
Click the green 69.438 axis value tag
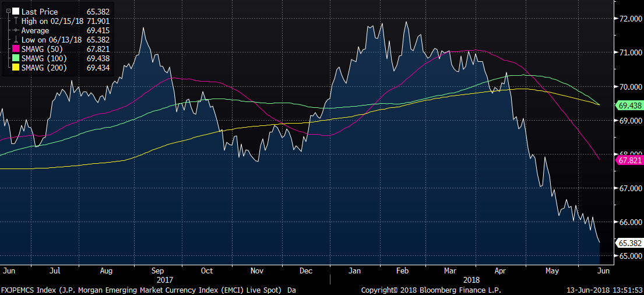[x=628, y=106]
